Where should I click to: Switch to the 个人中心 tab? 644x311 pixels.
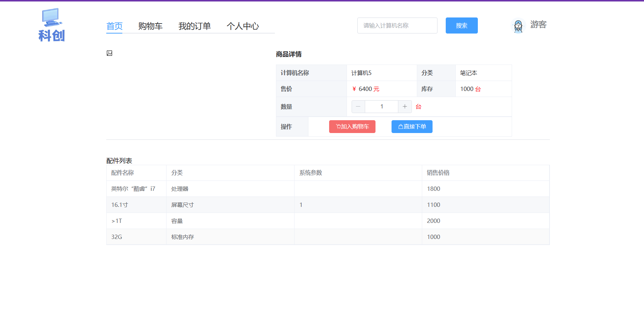[243, 26]
